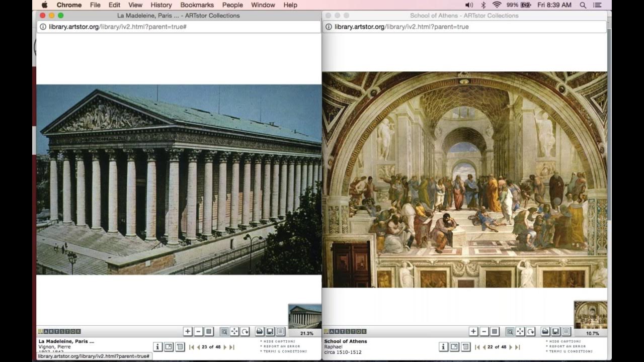View site info icon in School of Athens address bar
The height and width of the screenshot is (362, 644).
329,27
